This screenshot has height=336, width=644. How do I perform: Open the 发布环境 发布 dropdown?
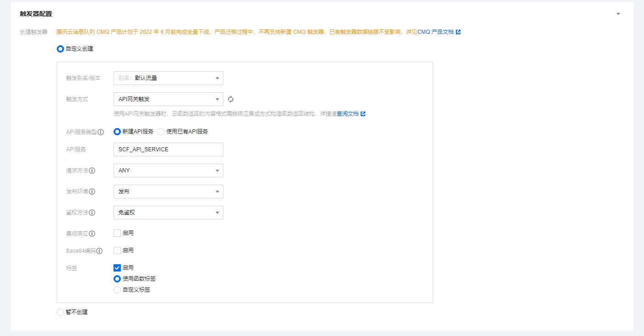point(168,192)
